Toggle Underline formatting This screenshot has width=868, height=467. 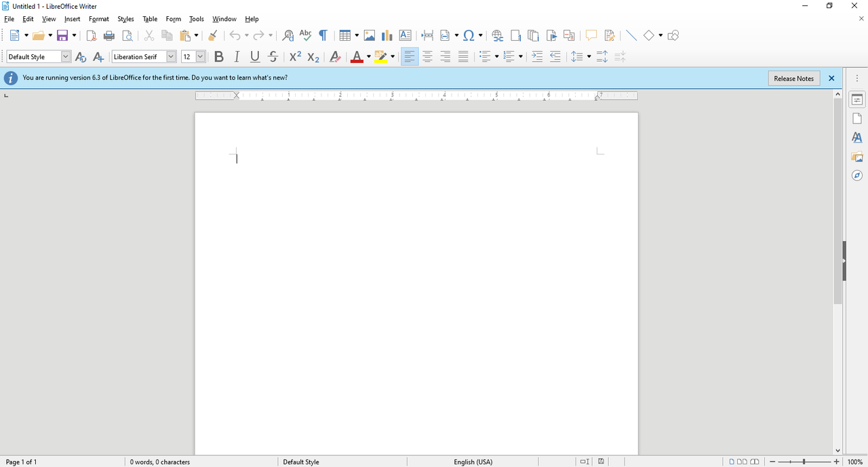[x=255, y=57]
